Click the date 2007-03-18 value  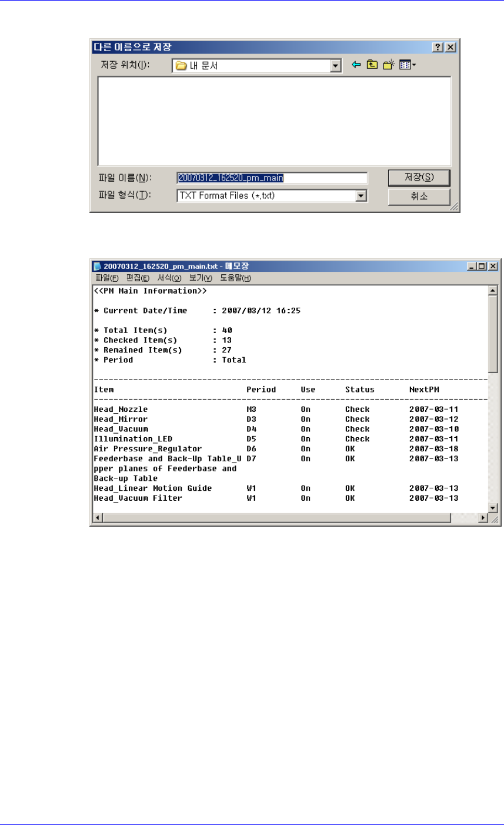434,449
